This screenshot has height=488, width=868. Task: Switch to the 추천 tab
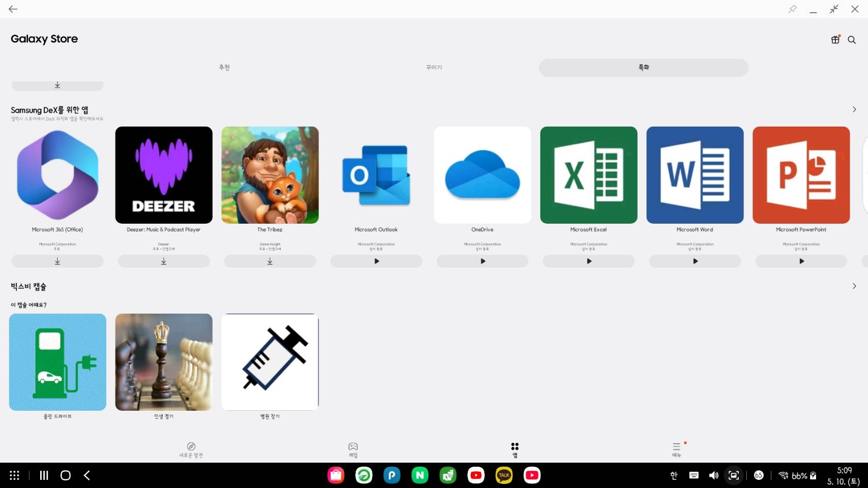coord(224,68)
